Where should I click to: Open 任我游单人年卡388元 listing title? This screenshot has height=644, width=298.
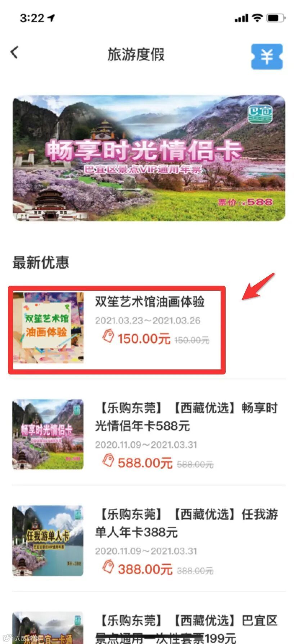click(186, 523)
